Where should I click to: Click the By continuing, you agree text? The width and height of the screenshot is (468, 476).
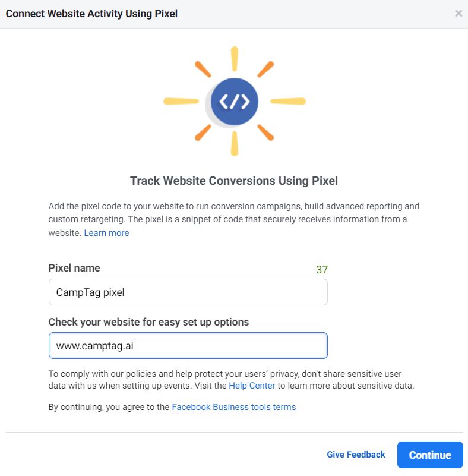tap(109, 407)
